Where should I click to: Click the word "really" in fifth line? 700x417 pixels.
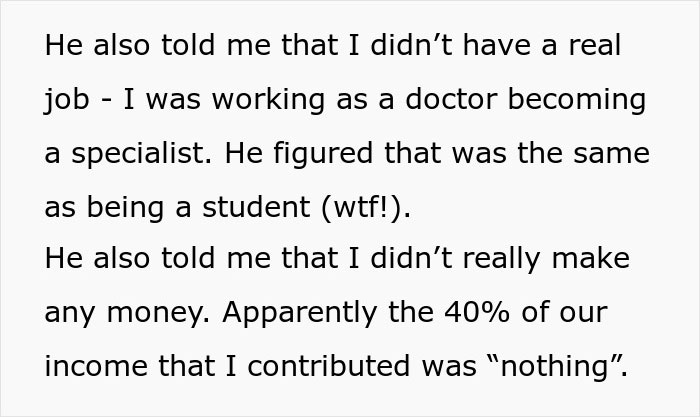(x=501, y=260)
